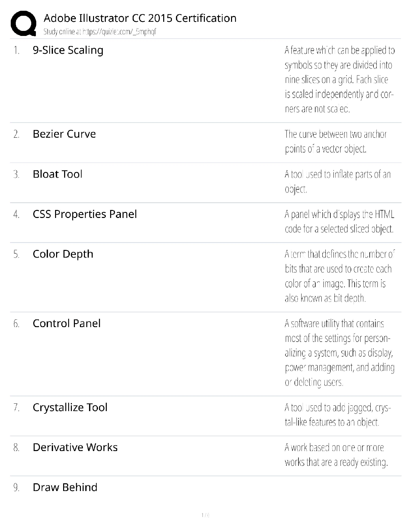411x532 pixels.
Task: Click the Color Depth definition text
Action: (339, 276)
